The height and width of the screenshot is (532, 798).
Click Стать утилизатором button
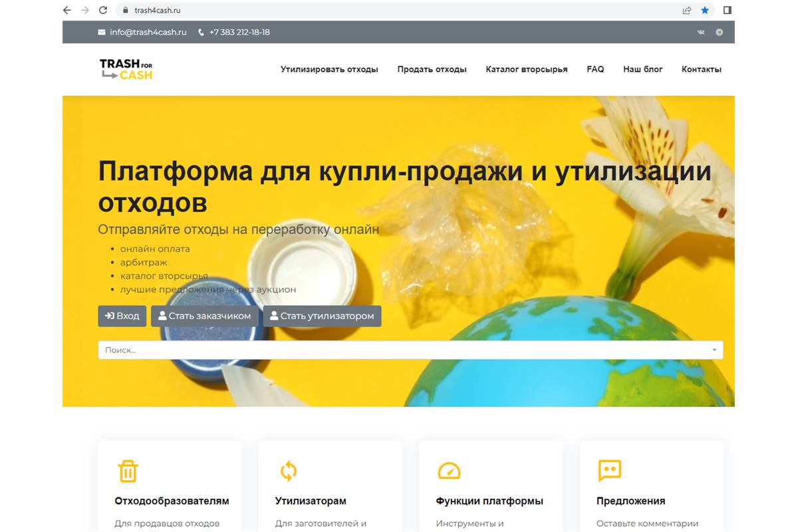click(x=323, y=316)
